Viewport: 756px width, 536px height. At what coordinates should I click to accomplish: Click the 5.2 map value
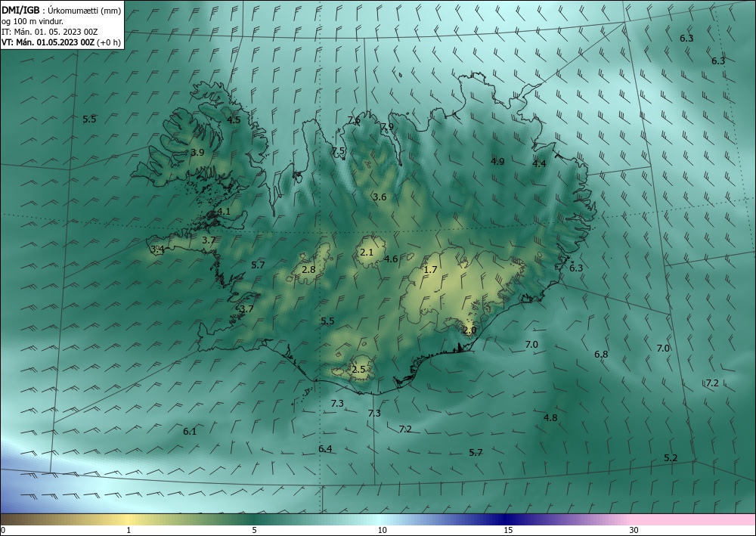(x=671, y=457)
